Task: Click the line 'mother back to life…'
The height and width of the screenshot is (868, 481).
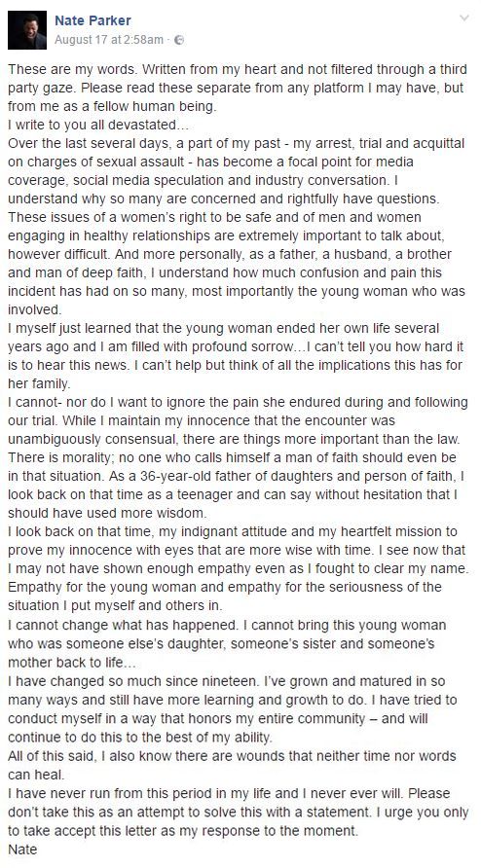Action: pyautogui.click(x=71, y=662)
